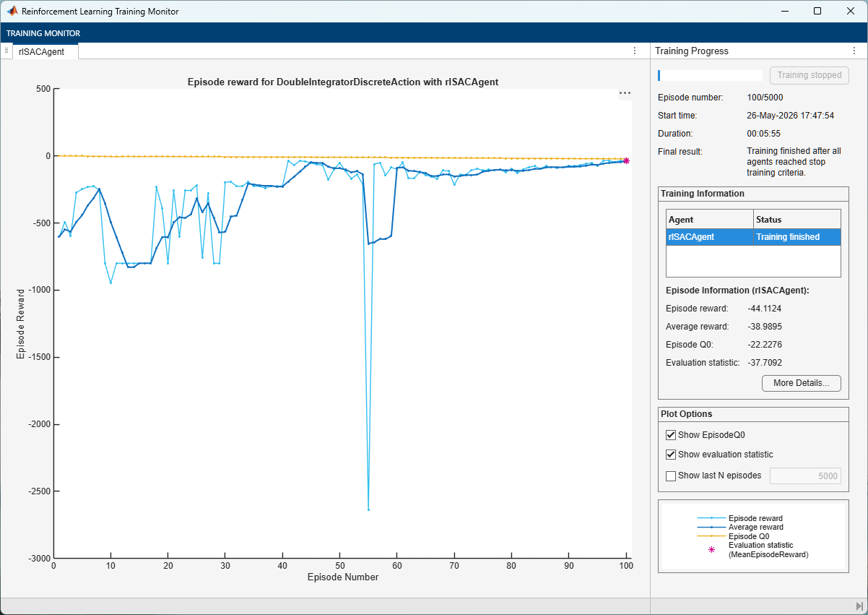The image size is (868, 615).
Task: Click the MATLAB logo icon in title bar
Action: click(x=12, y=12)
